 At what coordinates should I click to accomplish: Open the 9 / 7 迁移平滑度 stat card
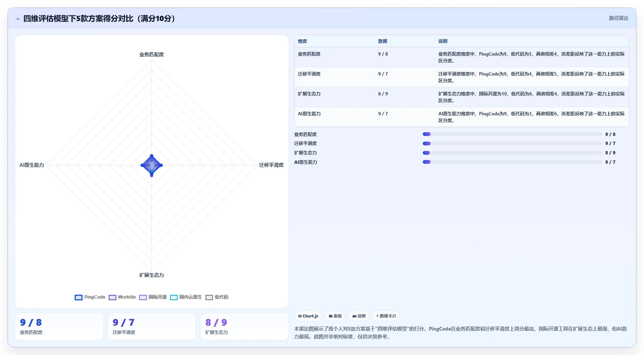point(152,326)
